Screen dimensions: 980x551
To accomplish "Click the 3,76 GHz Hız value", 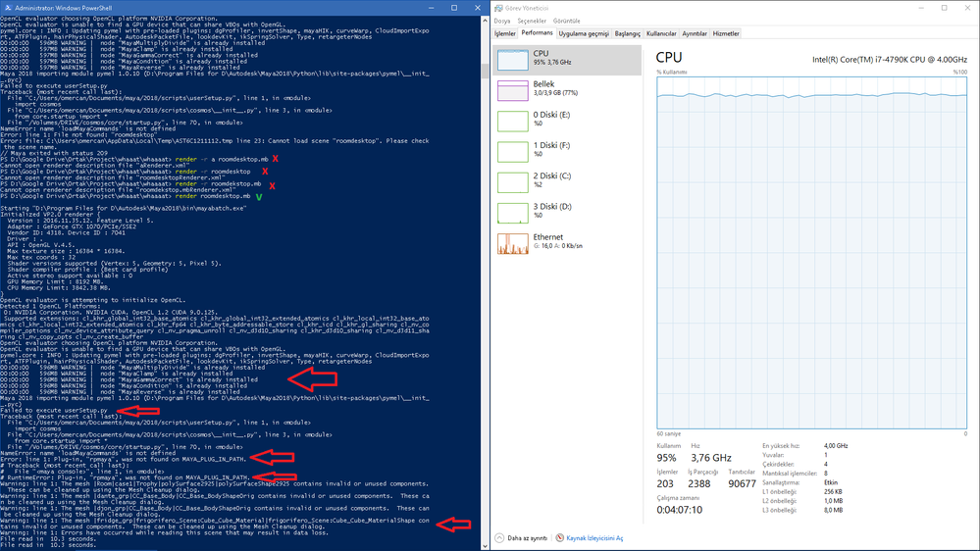I will point(710,458).
